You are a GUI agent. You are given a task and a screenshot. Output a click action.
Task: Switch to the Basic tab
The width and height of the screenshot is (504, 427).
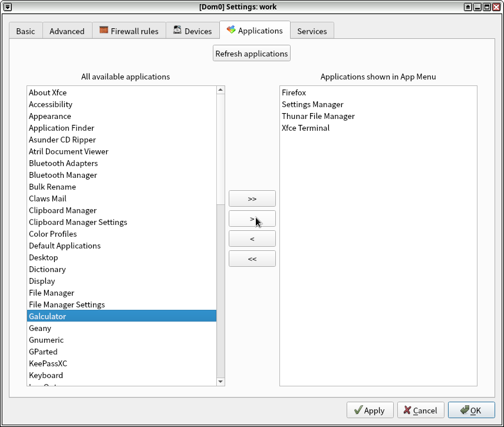pos(25,31)
